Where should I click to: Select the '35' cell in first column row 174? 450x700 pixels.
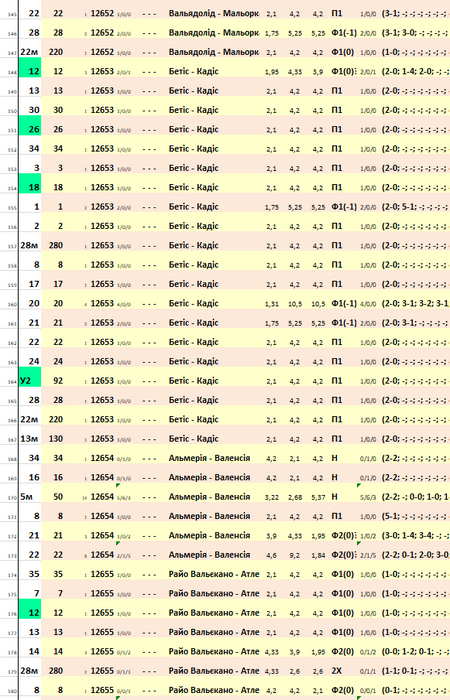tap(34, 574)
